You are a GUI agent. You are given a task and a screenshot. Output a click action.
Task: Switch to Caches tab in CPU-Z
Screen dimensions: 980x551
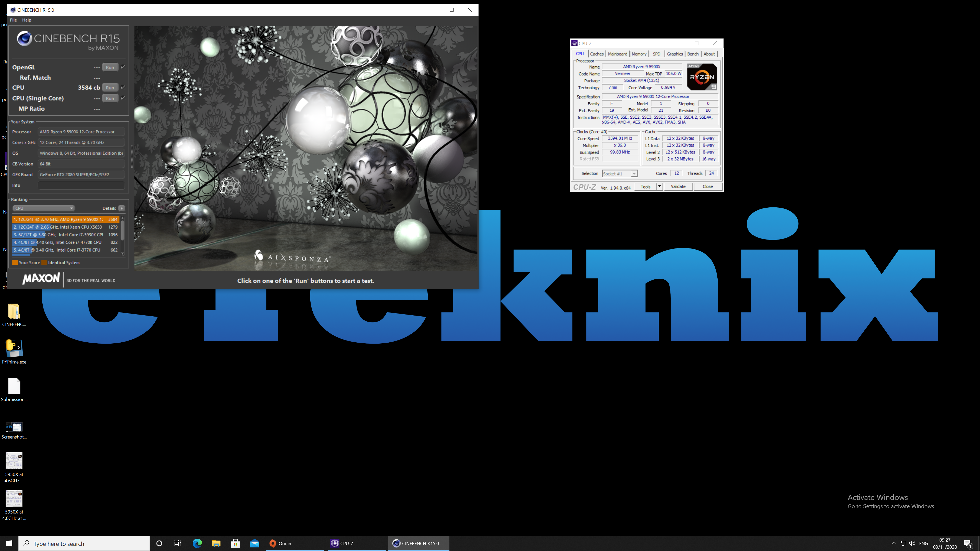click(x=596, y=54)
